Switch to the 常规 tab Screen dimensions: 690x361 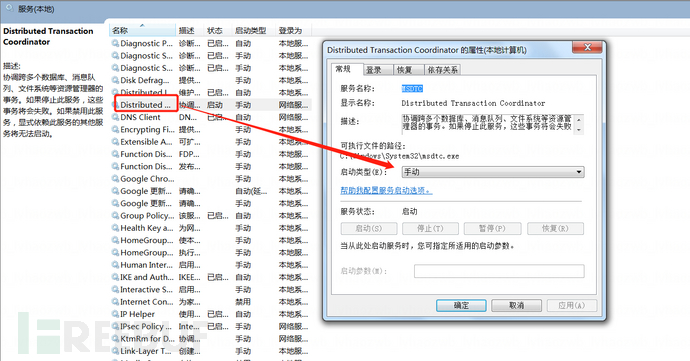[x=347, y=70]
